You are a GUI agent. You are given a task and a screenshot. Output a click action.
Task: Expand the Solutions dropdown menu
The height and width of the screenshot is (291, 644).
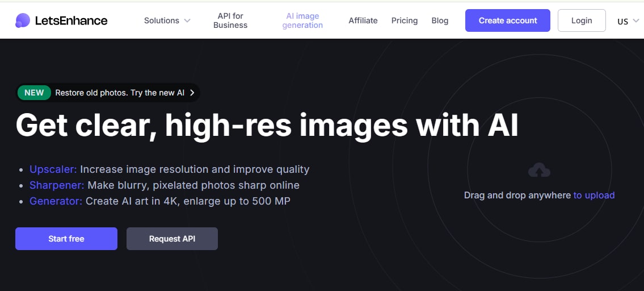tap(167, 20)
